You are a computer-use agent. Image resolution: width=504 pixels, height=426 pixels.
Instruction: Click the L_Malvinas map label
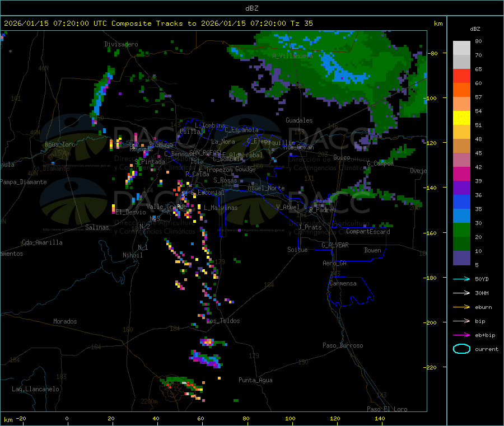tap(221, 208)
